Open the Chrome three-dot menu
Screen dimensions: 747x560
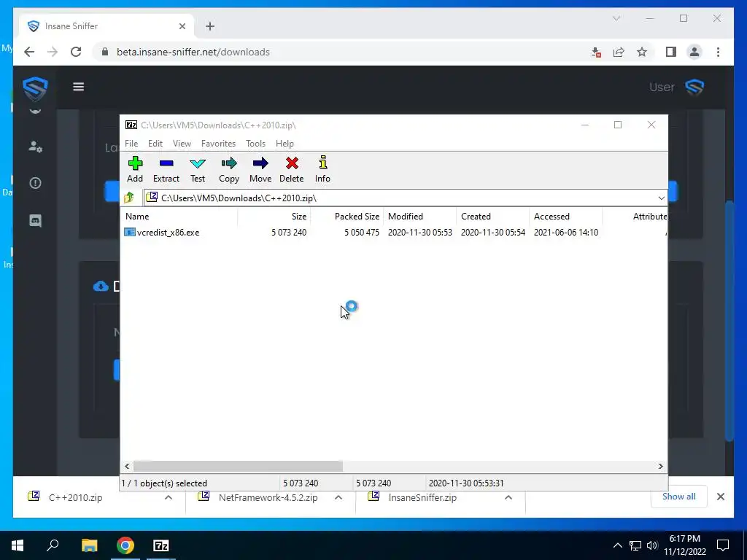tap(718, 52)
